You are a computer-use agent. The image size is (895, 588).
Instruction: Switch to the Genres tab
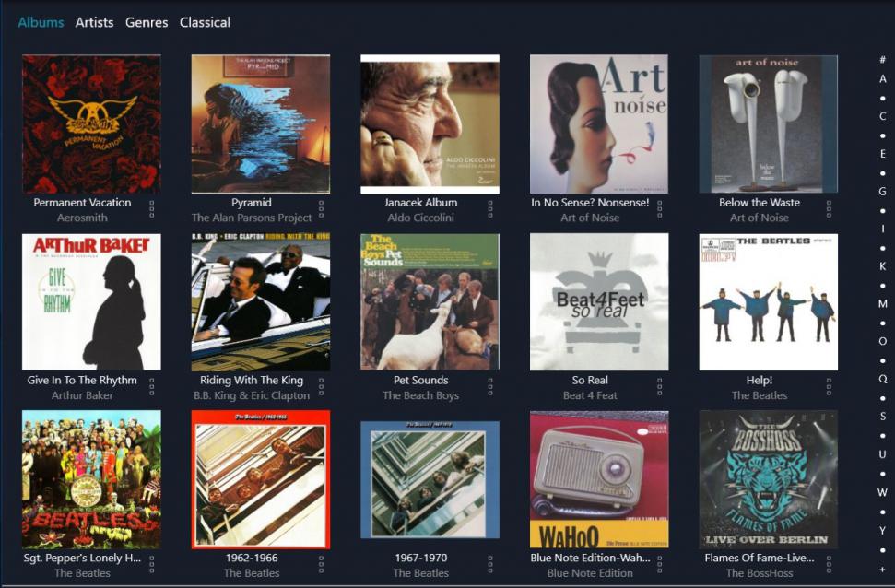pos(147,22)
